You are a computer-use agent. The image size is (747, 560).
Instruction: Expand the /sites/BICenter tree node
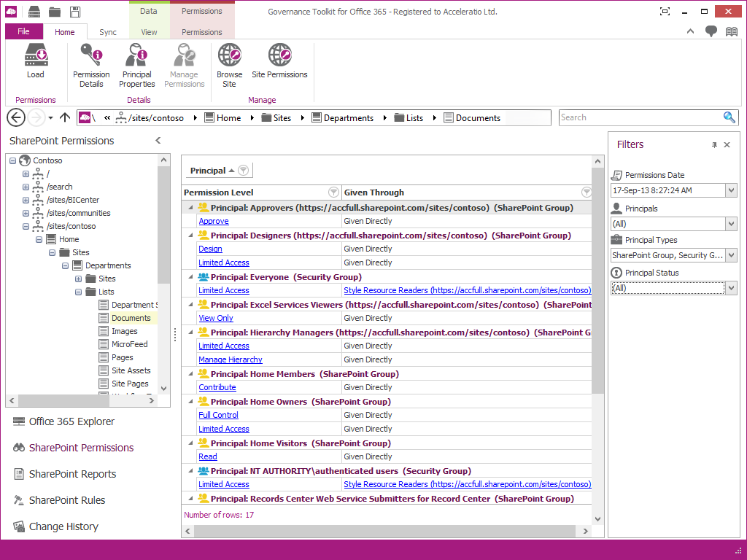[x=26, y=200]
